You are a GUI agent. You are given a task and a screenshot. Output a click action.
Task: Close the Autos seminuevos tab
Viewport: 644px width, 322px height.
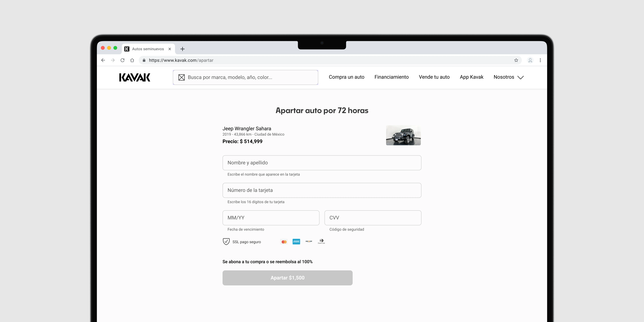pos(170,49)
